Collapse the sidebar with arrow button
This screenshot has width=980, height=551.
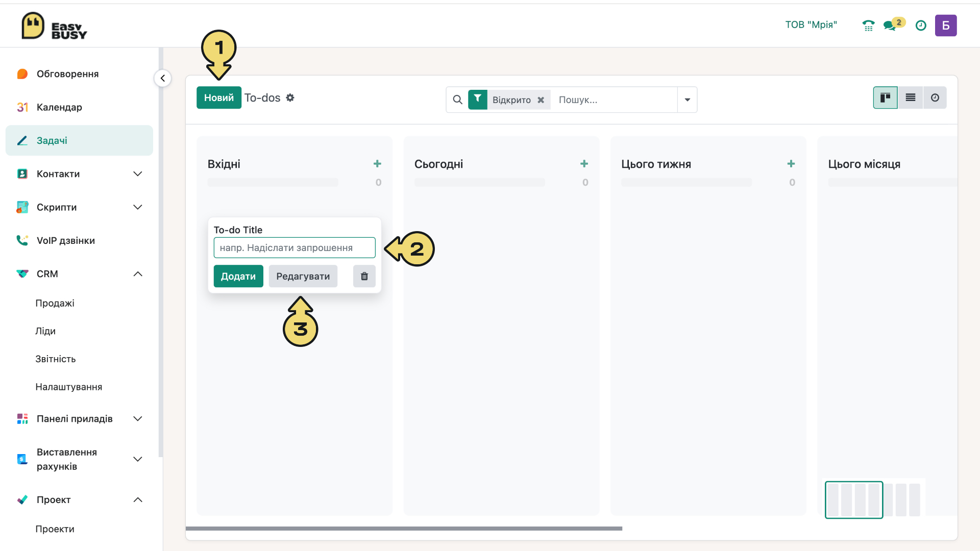click(162, 78)
